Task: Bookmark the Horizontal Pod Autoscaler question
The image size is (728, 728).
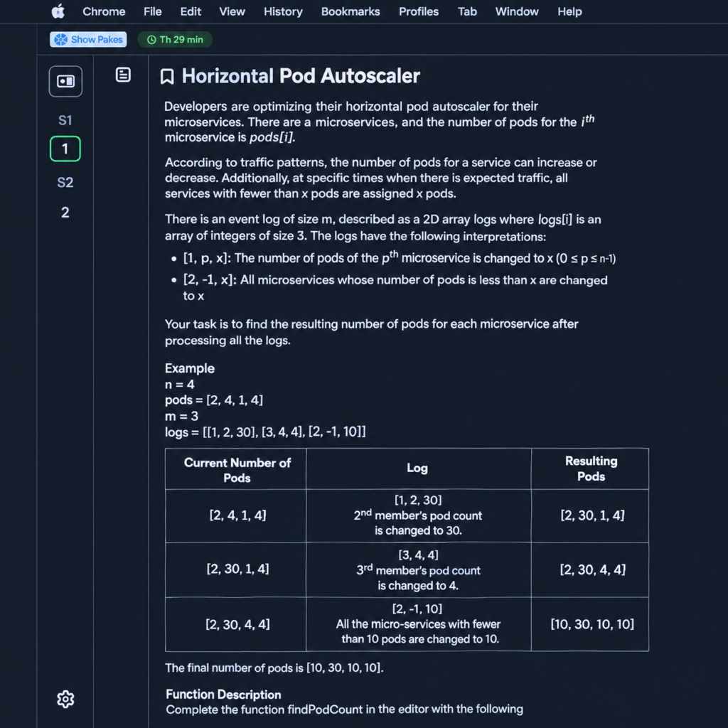Action: pos(167,77)
